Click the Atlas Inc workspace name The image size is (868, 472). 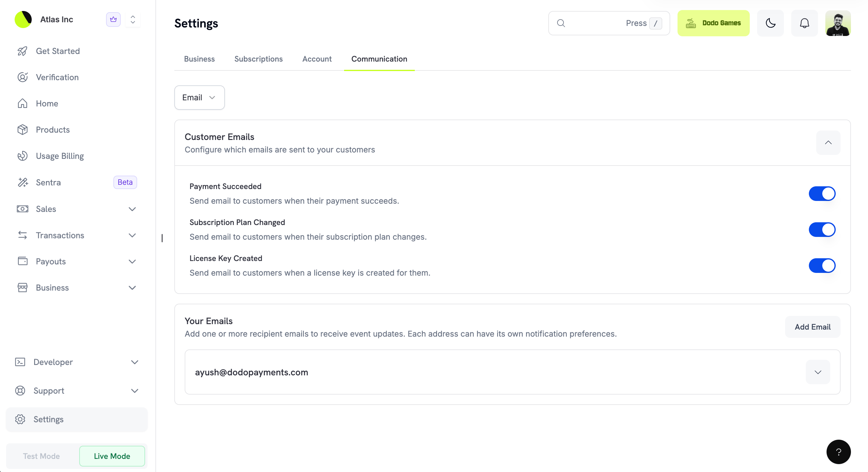pyautogui.click(x=57, y=19)
